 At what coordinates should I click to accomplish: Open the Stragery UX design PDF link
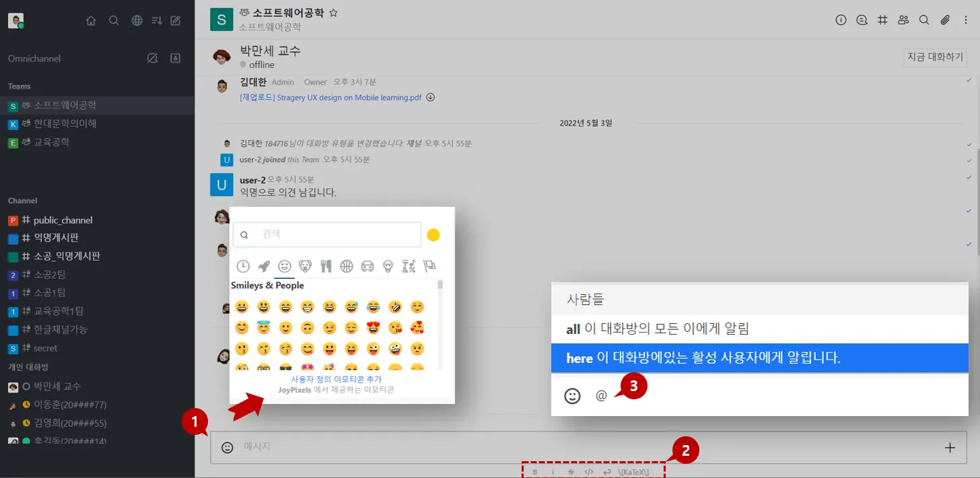tap(330, 98)
